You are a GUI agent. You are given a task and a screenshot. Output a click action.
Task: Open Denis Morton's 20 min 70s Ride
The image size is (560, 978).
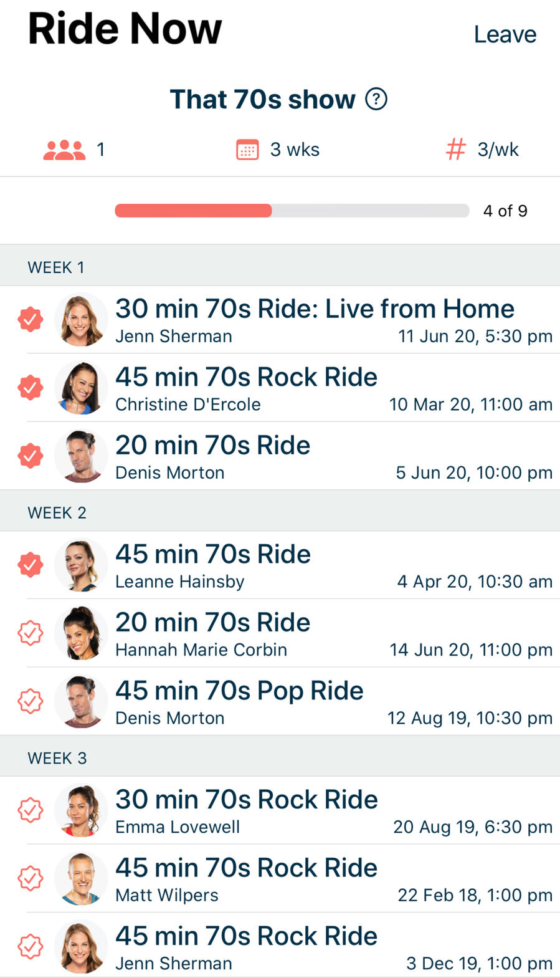pyautogui.click(x=212, y=446)
